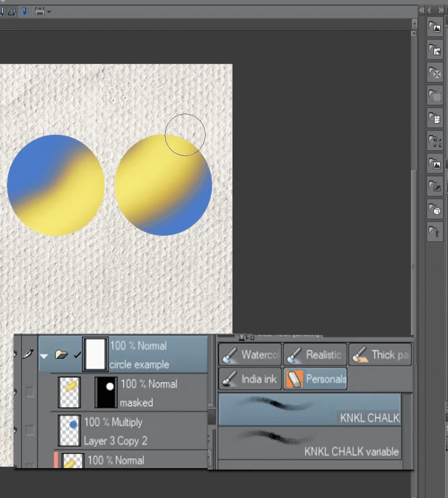This screenshot has height=498, width=448.
Task: Open the dropdown arrow next to frame icon
Action: pyautogui.click(x=49, y=11)
